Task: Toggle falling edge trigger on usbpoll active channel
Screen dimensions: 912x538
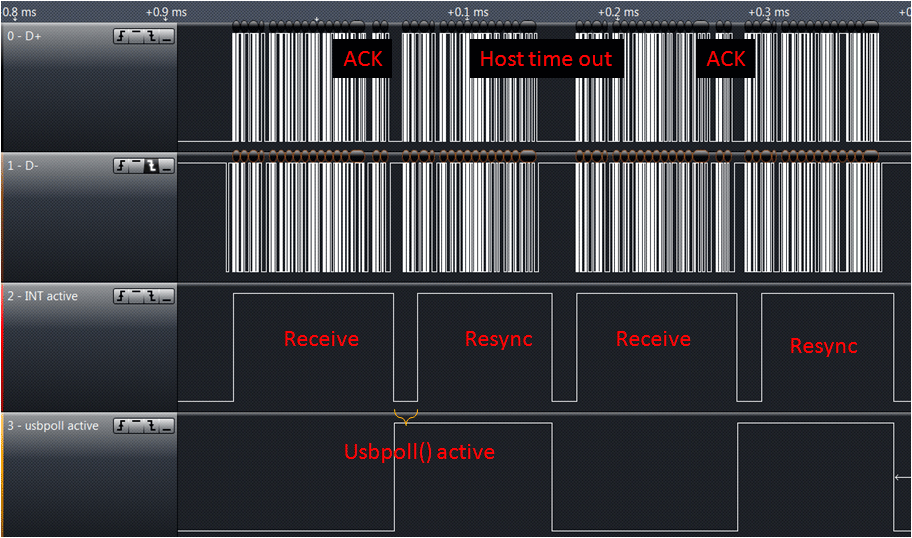Action: tap(151, 426)
